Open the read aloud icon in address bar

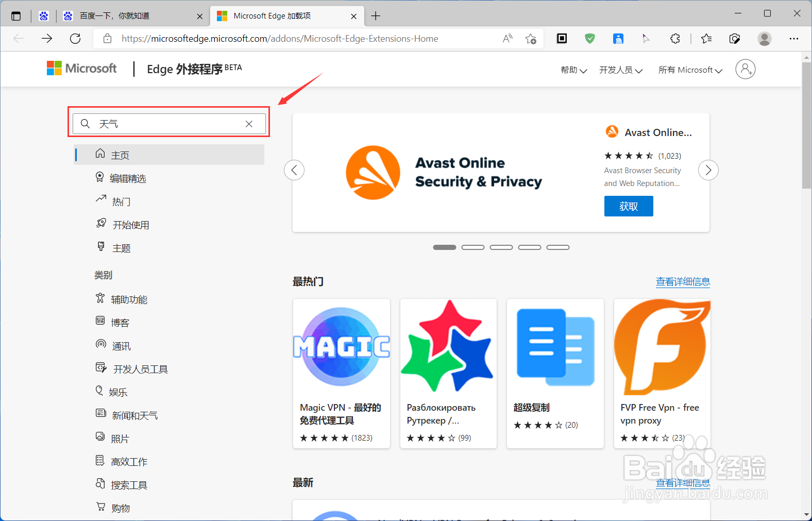click(x=508, y=39)
